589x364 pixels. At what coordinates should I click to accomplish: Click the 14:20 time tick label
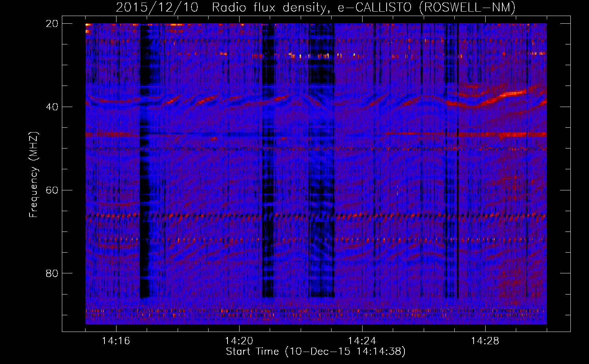click(239, 341)
